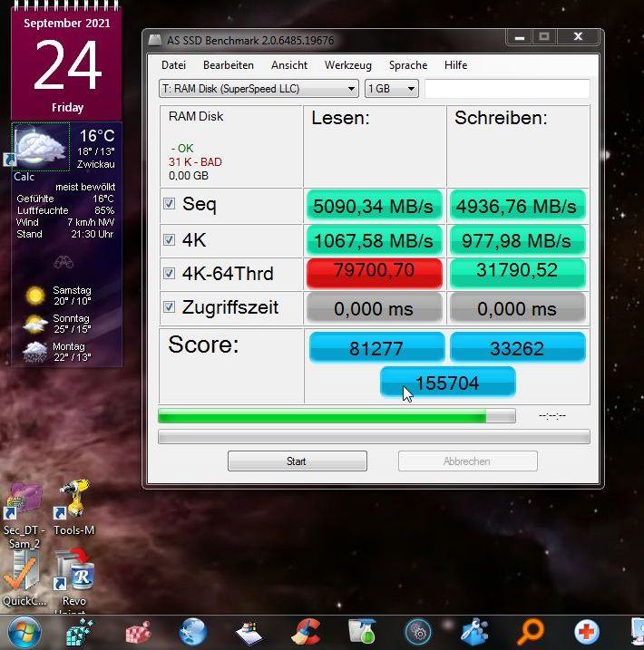Image resolution: width=644 pixels, height=650 pixels.
Task: Launch the Revo Uninstaller desktop shortcut
Action: (74, 580)
